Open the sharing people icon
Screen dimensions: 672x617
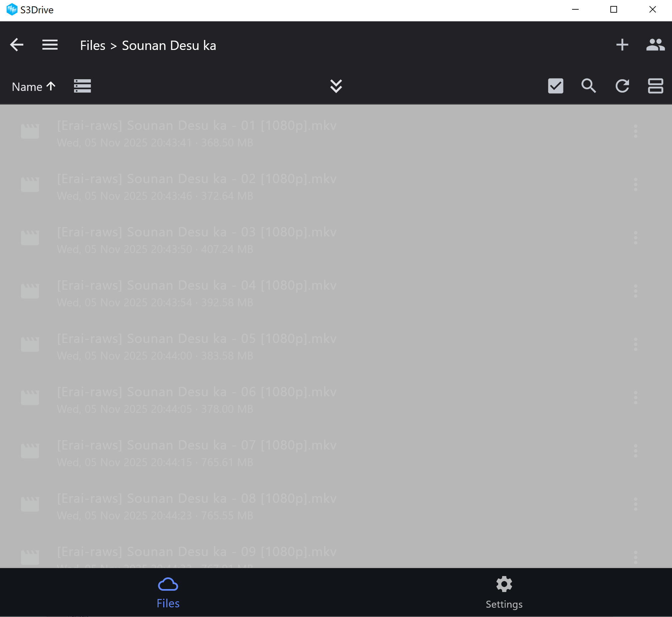655,45
